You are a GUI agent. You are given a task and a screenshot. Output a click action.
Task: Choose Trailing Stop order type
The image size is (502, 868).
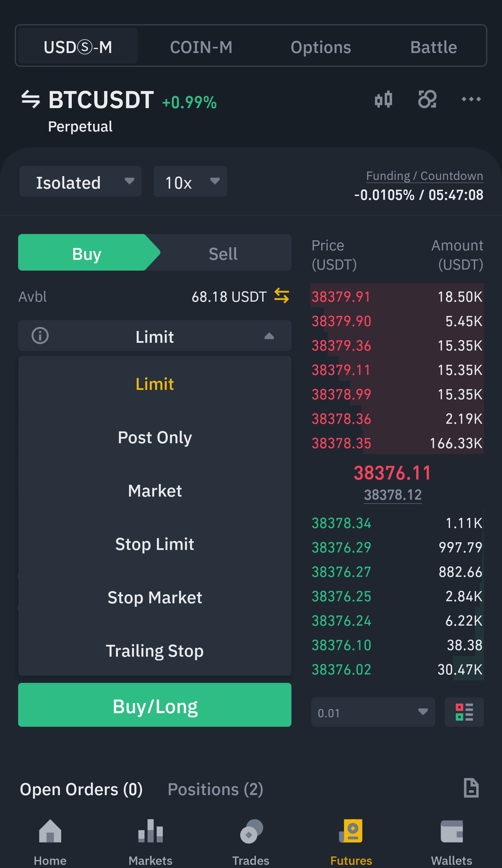click(x=155, y=651)
